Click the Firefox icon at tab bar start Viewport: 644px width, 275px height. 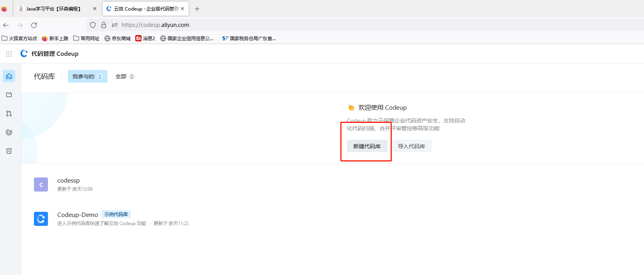pos(4,9)
